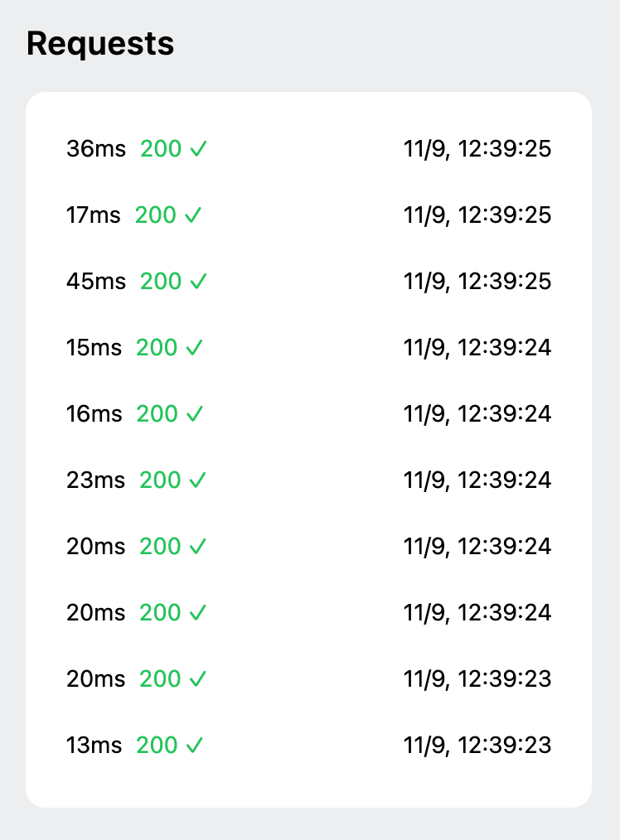Click the checkmark icon in the 17ms row
Image resolution: width=620 pixels, height=840 pixels.
click(193, 215)
